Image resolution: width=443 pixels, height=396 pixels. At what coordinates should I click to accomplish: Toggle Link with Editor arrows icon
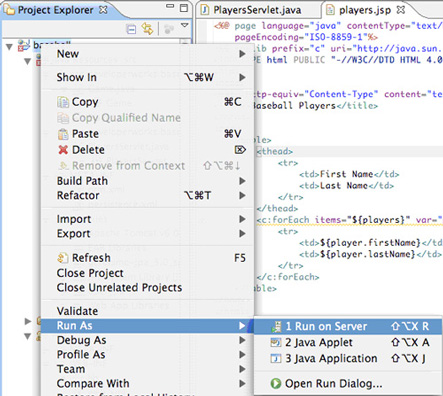point(147,29)
